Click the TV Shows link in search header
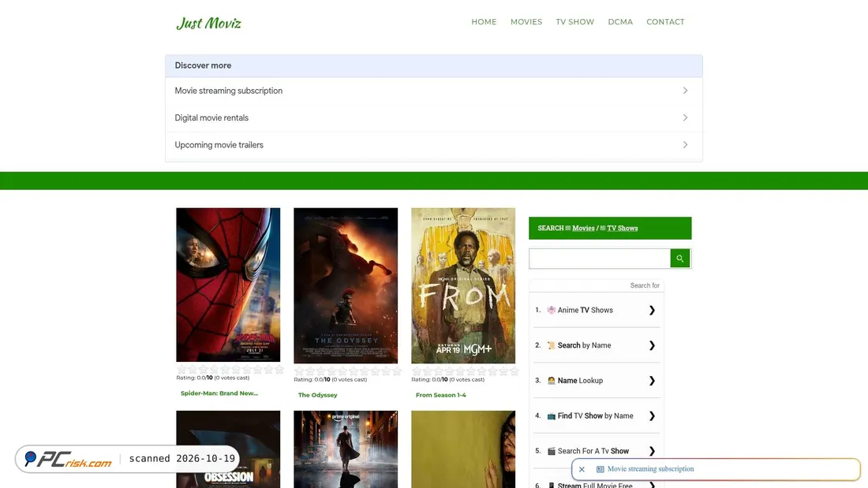The height and width of the screenshot is (488, 868). [x=623, y=228]
